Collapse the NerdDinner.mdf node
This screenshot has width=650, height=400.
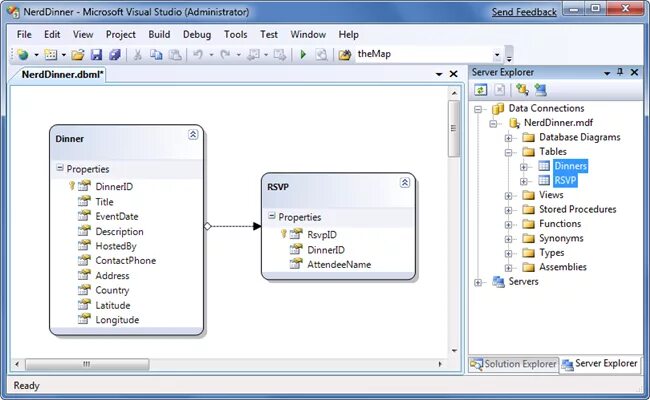point(493,124)
